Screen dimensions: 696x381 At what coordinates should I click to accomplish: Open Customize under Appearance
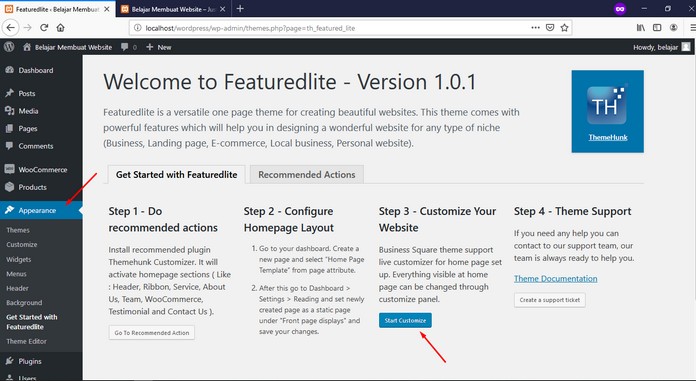click(22, 244)
